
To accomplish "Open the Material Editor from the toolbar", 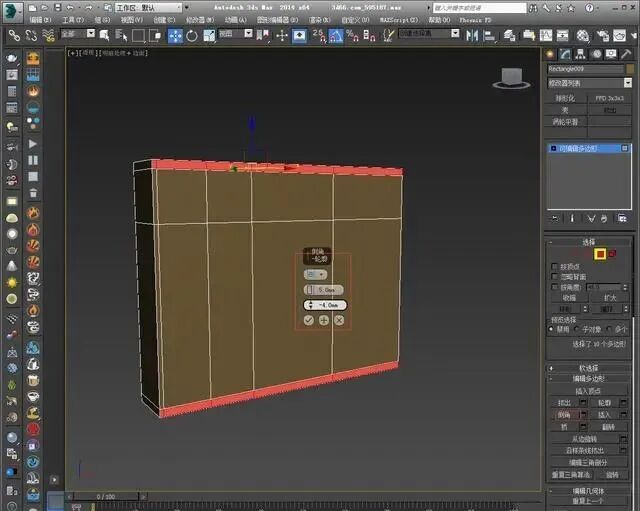I will (582, 36).
